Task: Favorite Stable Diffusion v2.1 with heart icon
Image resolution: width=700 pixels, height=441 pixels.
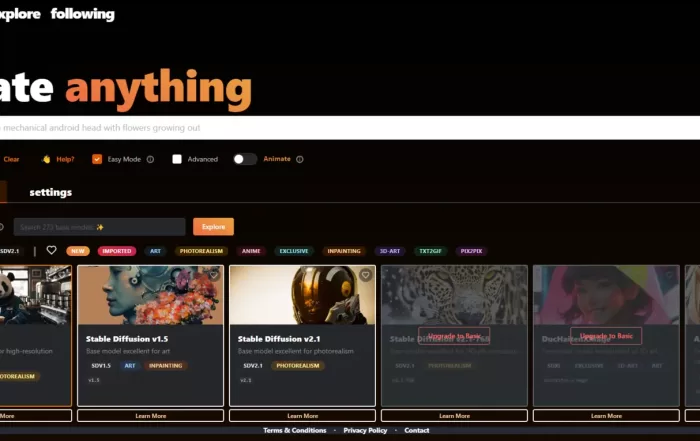Action: coord(366,275)
